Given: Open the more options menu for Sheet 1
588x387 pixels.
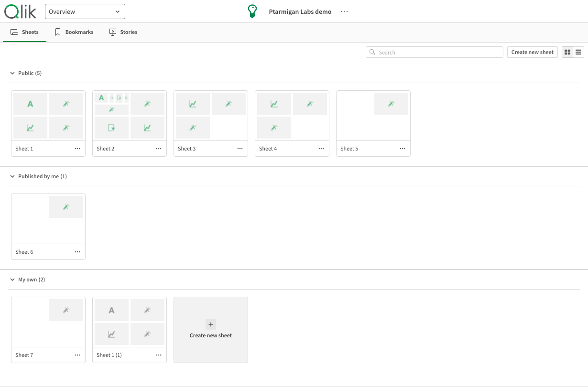Looking at the screenshot, I should 77,149.
